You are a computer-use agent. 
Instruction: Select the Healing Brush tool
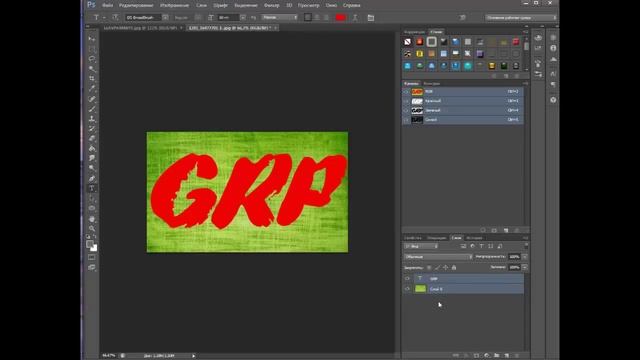click(x=92, y=99)
